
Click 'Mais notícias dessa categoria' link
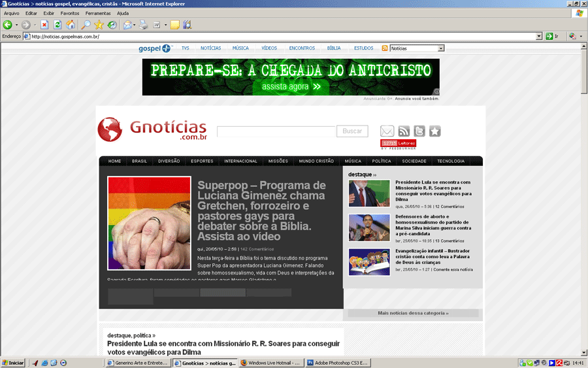(x=413, y=313)
